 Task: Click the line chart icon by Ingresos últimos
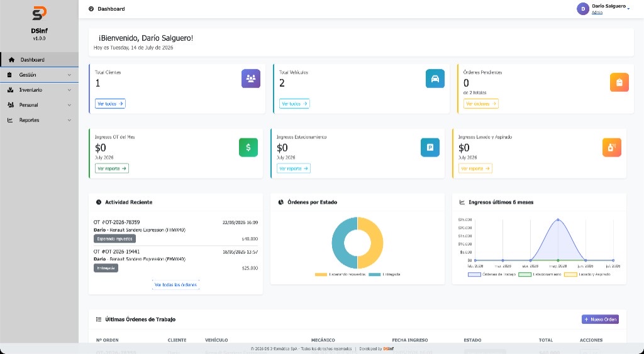[462, 202]
